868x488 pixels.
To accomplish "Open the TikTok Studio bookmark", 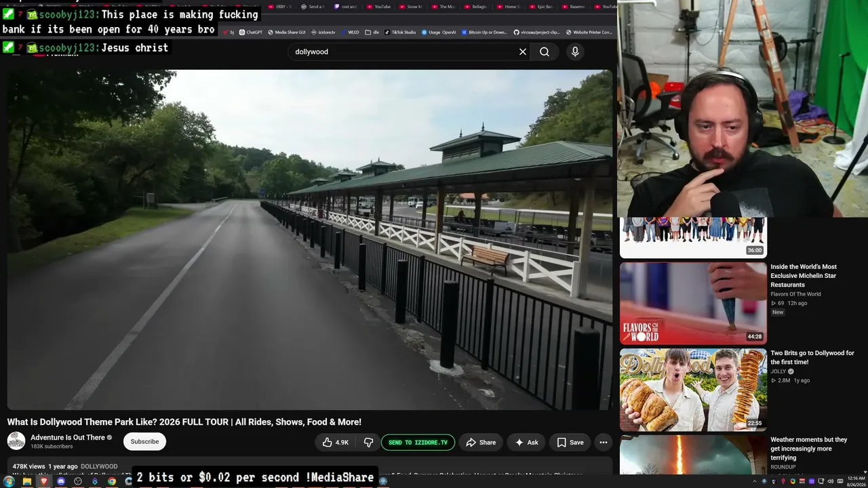I will (x=400, y=32).
